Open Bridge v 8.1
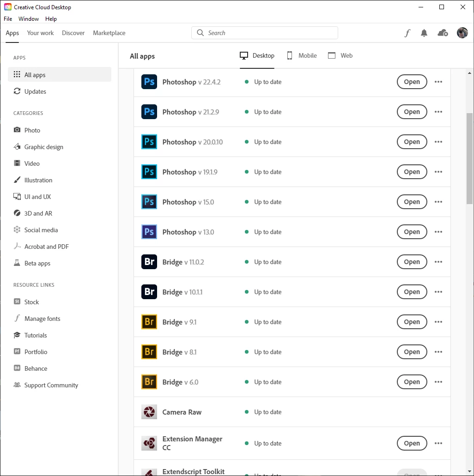 point(412,352)
